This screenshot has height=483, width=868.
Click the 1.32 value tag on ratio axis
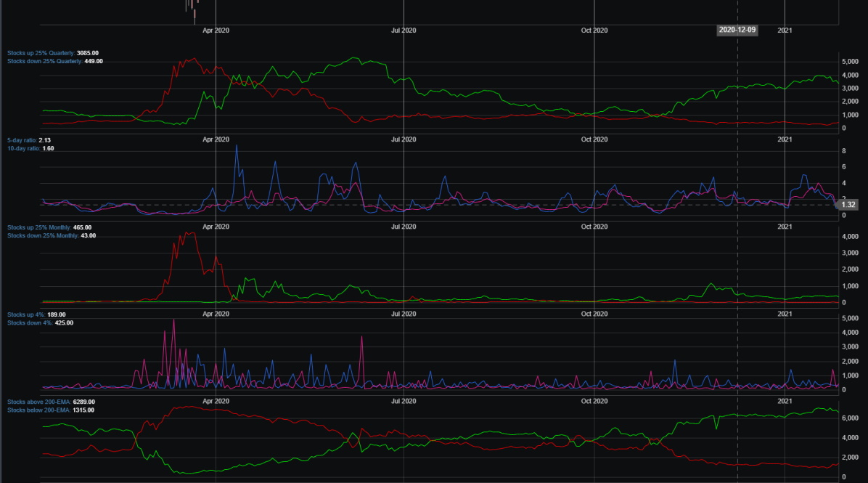tap(848, 204)
